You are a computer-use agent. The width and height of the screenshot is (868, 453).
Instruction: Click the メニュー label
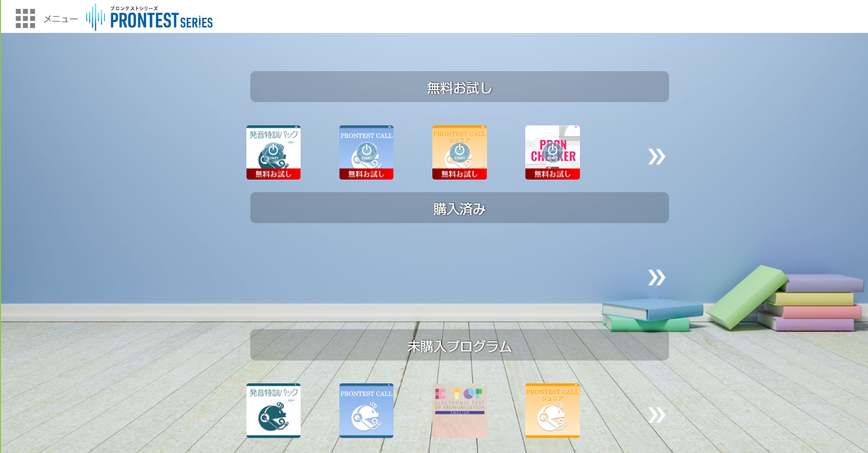pos(61,19)
